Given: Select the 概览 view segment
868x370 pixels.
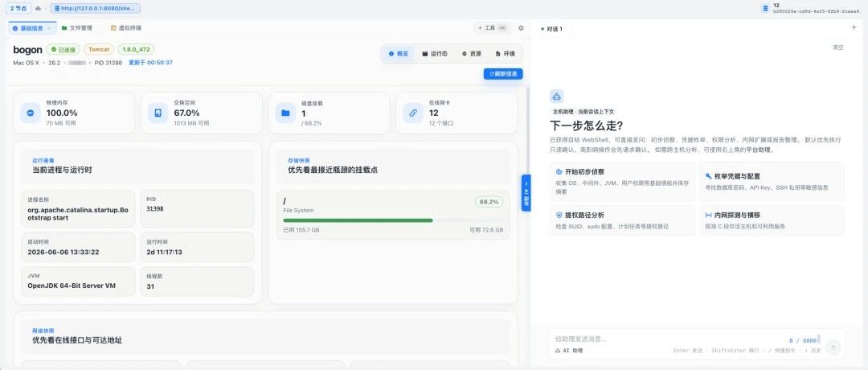Looking at the screenshot, I should (x=398, y=54).
